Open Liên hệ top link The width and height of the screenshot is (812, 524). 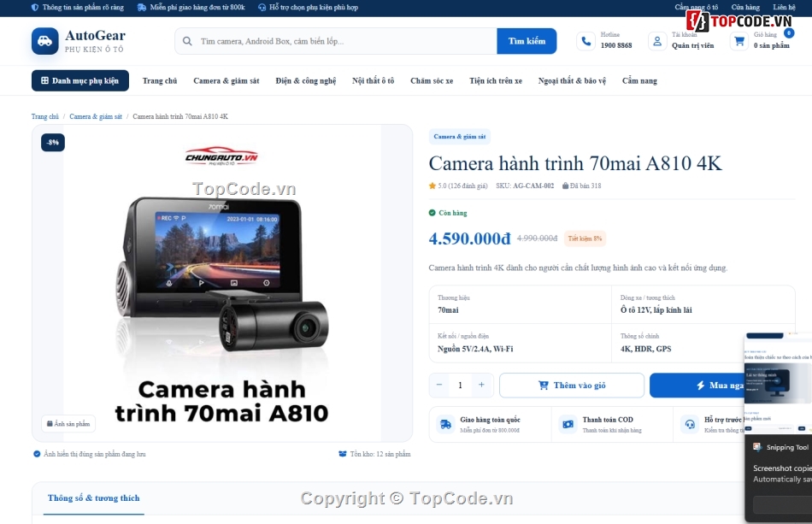point(784,7)
